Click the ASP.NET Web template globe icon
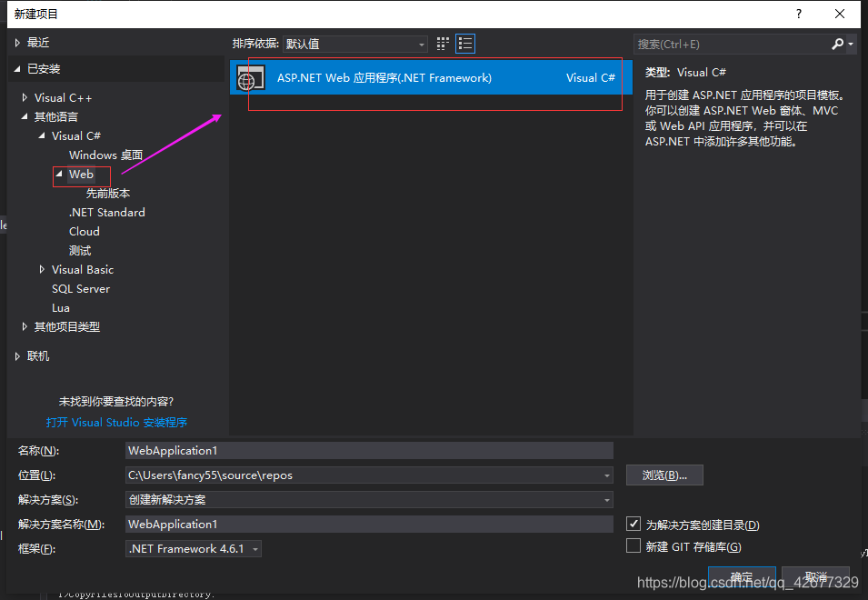 (x=250, y=78)
